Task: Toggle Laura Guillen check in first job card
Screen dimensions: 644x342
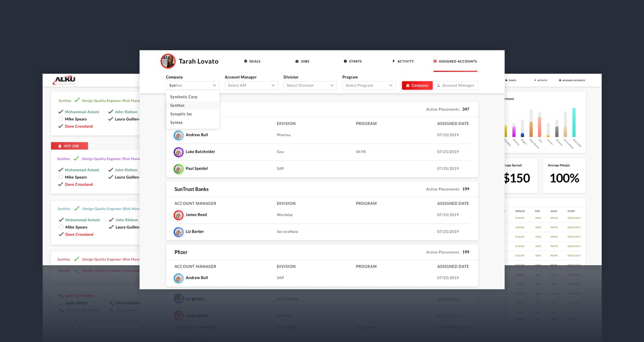Action: point(111,119)
